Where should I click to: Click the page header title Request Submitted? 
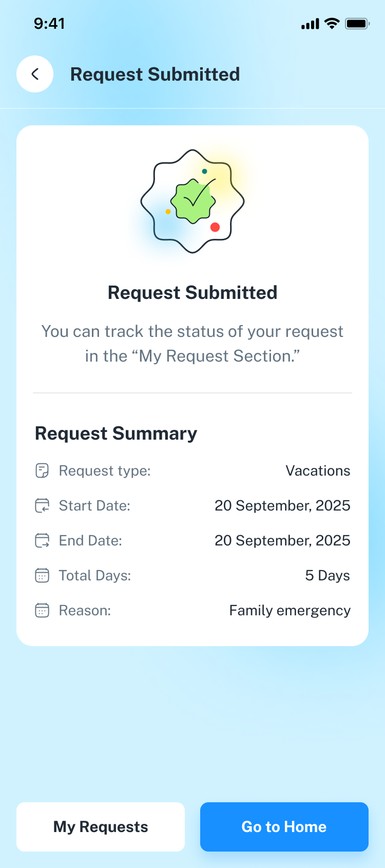pyautogui.click(x=155, y=74)
